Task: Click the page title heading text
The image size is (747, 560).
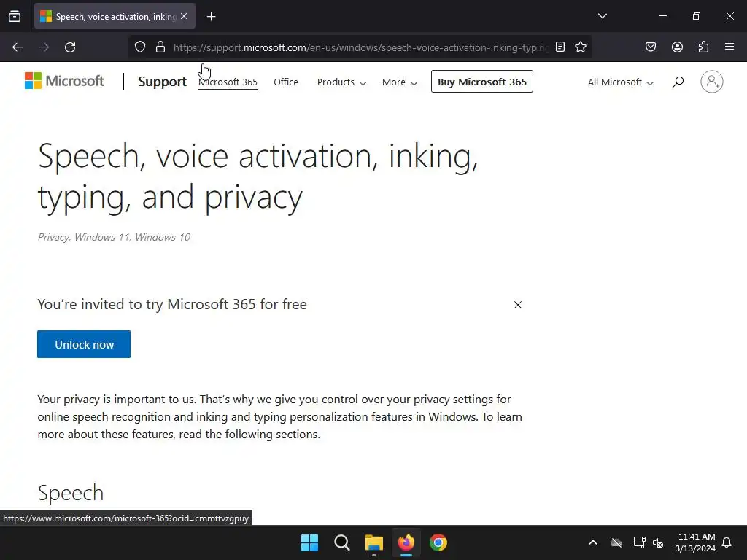Action: click(258, 176)
